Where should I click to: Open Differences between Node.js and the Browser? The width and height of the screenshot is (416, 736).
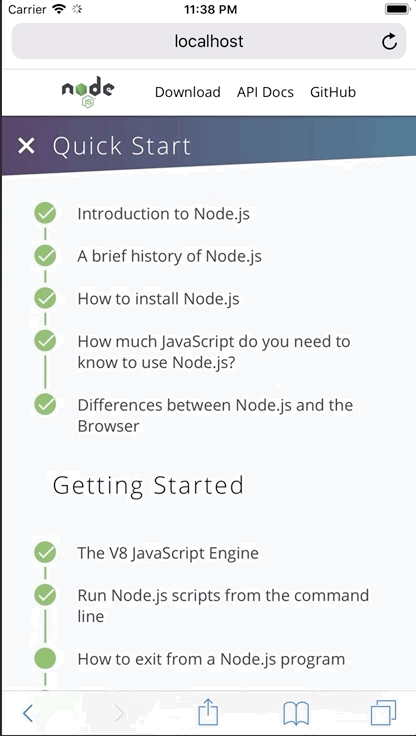pyautogui.click(x=215, y=415)
